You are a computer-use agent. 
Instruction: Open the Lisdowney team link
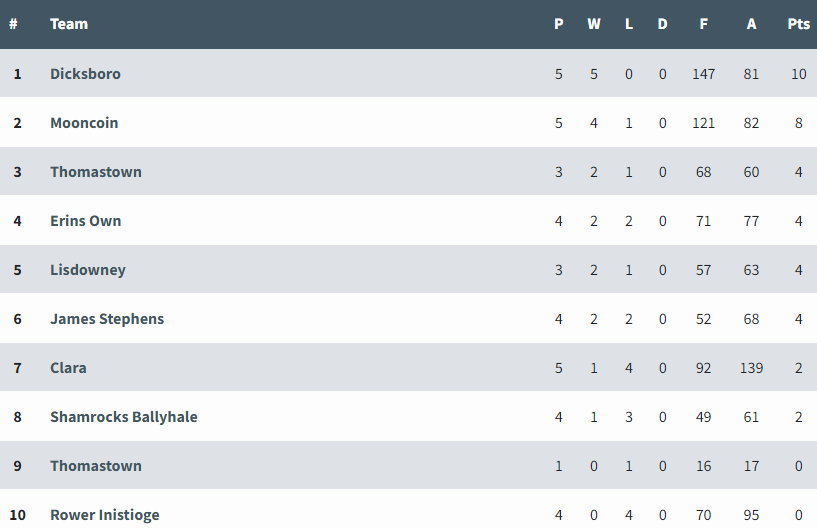click(88, 270)
